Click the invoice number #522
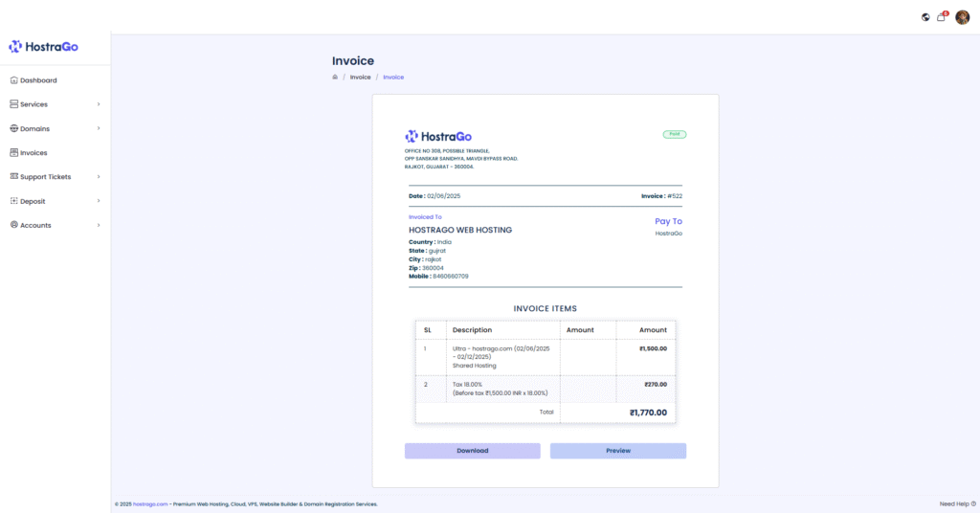The height and width of the screenshot is (513, 980). [x=675, y=195]
